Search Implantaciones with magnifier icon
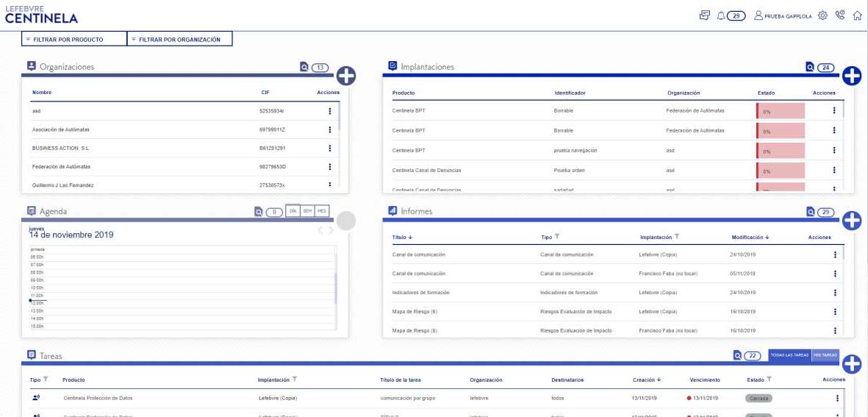 coord(810,67)
